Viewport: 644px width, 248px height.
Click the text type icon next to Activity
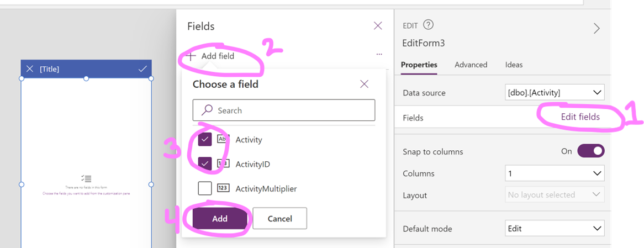coord(223,140)
